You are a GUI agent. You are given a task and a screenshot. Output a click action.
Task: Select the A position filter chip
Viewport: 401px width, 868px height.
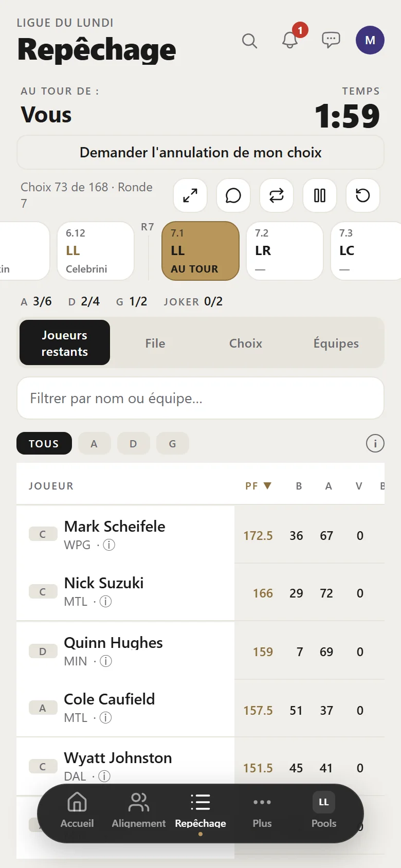coord(94,443)
